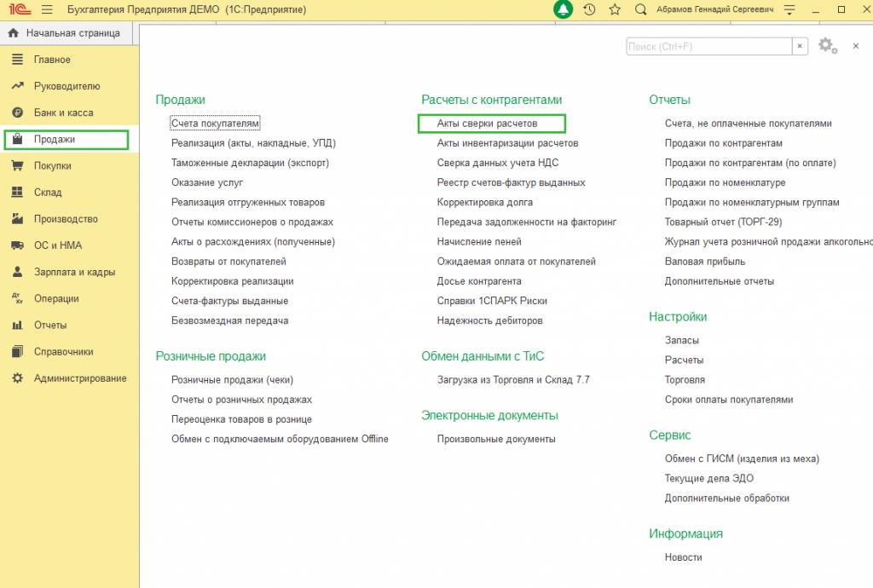Viewport: 873px width, 588px height.
Task: Open Сроки оплаты покупателями setting
Action: 729,400
